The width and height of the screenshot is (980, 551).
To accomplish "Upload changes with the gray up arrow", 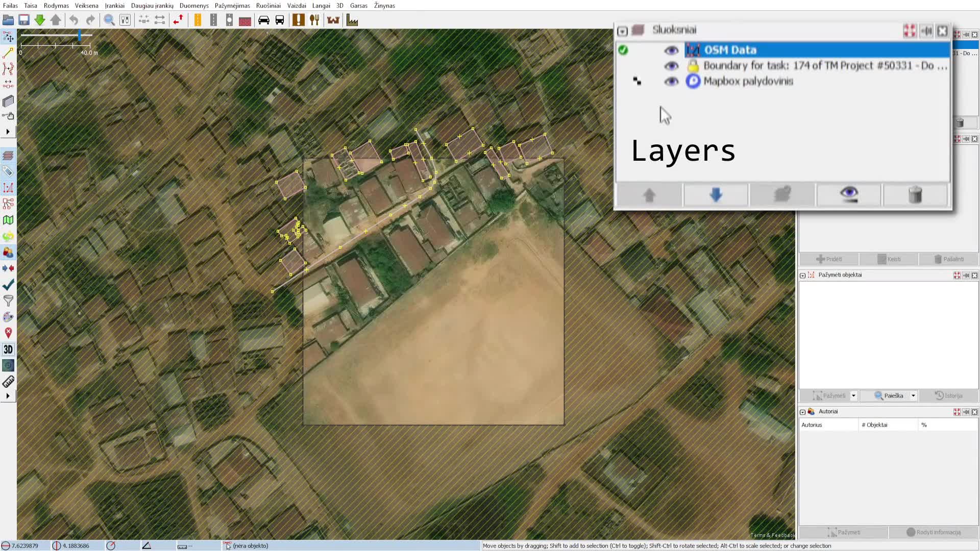I will (56, 20).
